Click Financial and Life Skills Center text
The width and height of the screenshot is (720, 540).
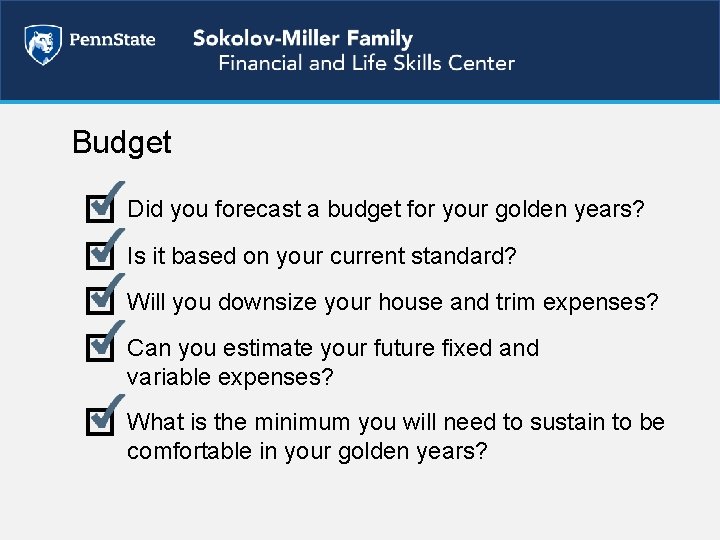tap(366, 63)
